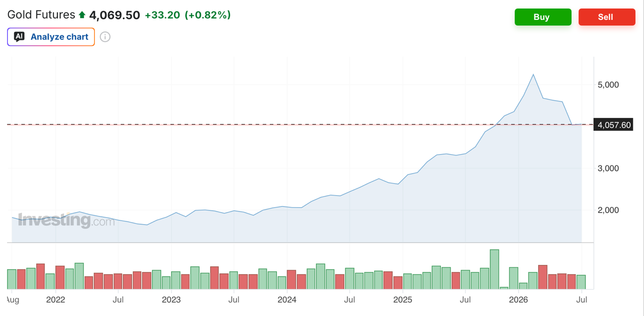This screenshot has height=316, width=644.
Task: Select the 4,057.60 price tag on axis
Action: [x=613, y=125]
